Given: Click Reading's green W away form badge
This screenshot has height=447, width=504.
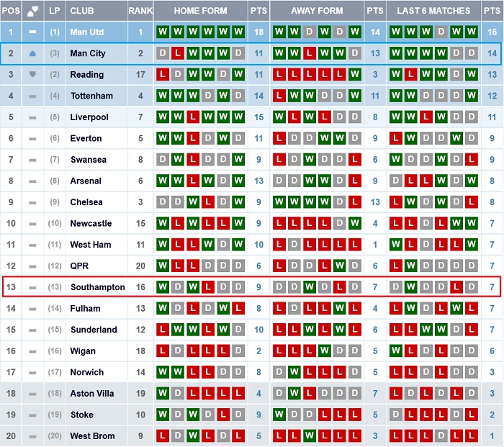Looking at the screenshot, I should pos(354,74).
